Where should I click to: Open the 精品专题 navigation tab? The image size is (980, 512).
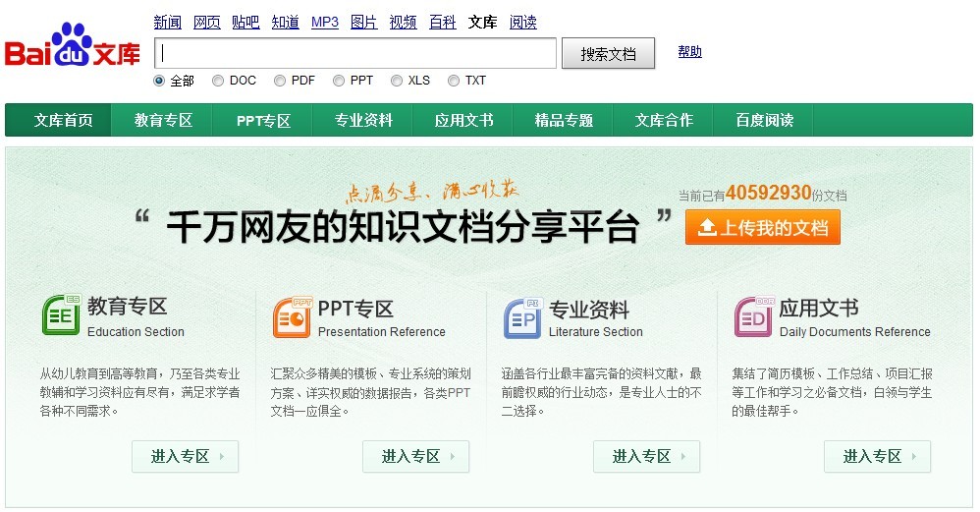point(564,120)
